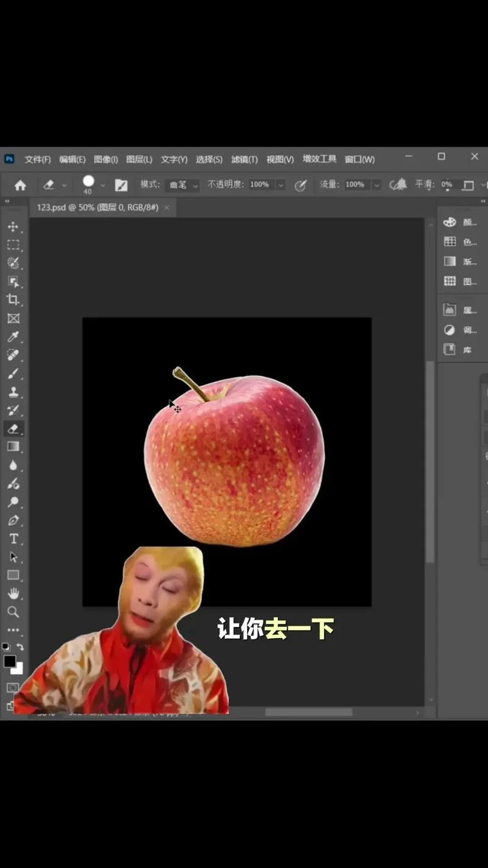
Task: Reset default foreground and background colors
Action: click(x=6, y=647)
